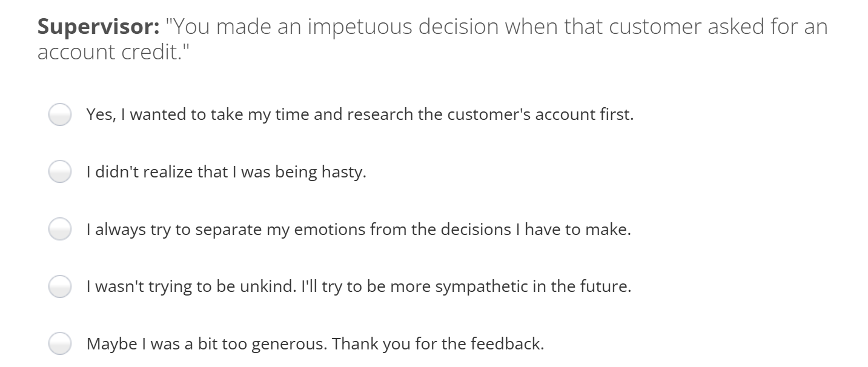Choose "Maybe I was a bit too generous" option
The image size is (868, 367).
point(316,343)
